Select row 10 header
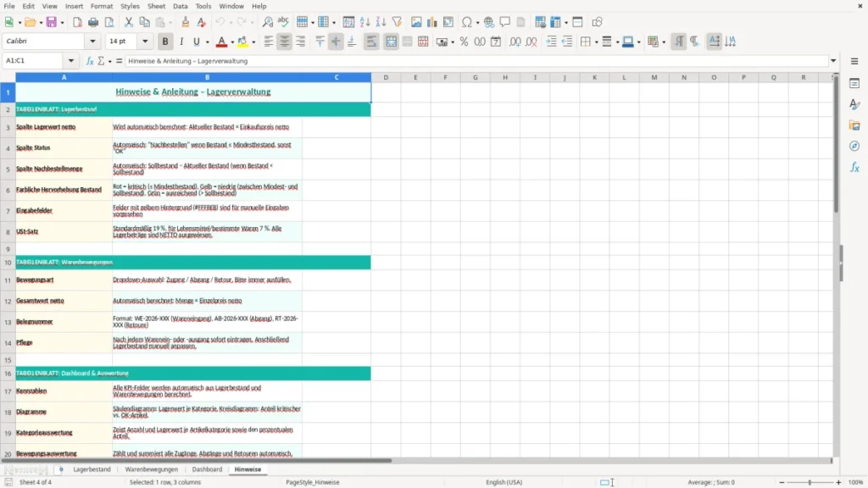This screenshot has width=868, height=488. pos(8,263)
